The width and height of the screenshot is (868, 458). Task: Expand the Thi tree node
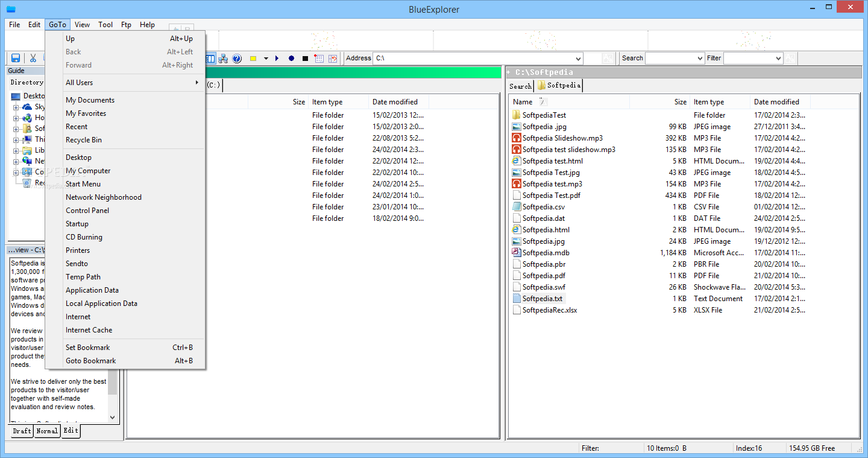pyautogui.click(x=16, y=140)
